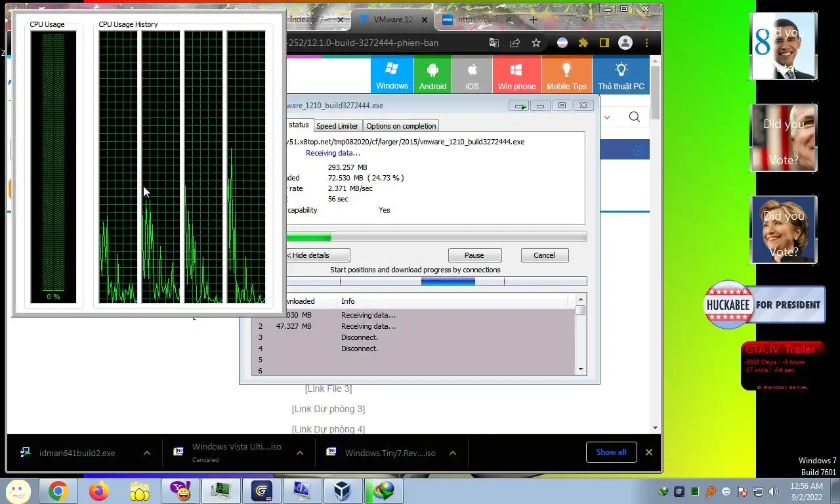Click the orange magnifier tray icon
840x504 pixels.
pos(711,491)
